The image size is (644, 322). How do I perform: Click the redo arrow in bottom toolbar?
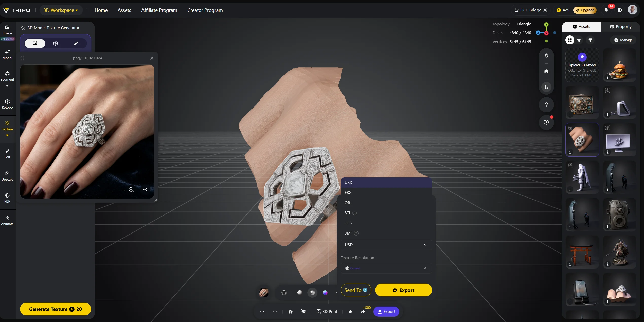point(275,312)
